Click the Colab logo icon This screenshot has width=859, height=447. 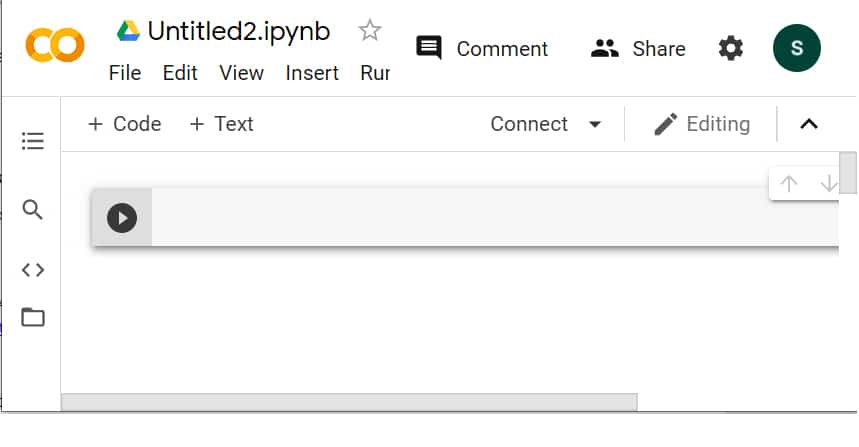click(x=55, y=45)
